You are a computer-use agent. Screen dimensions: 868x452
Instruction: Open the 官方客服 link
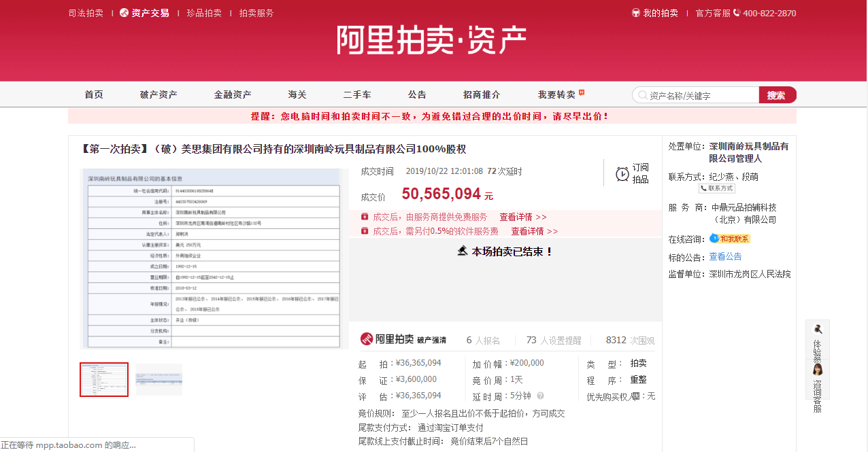tap(713, 13)
